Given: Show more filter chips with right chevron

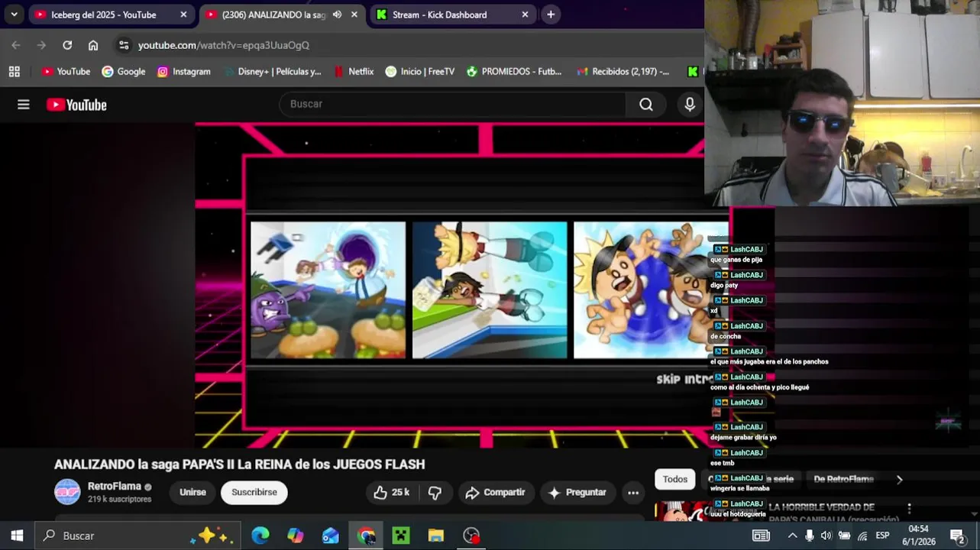Looking at the screenshot, I should pyautogui.click(x=899, y=479).
